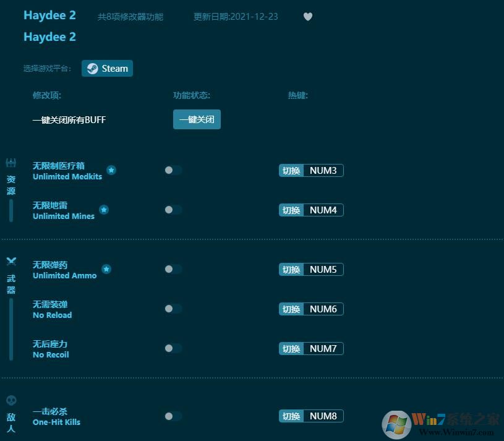504x441 pixels.
Task: Click the 共8项修改器功能 text
Action: [x=130, y=17]
